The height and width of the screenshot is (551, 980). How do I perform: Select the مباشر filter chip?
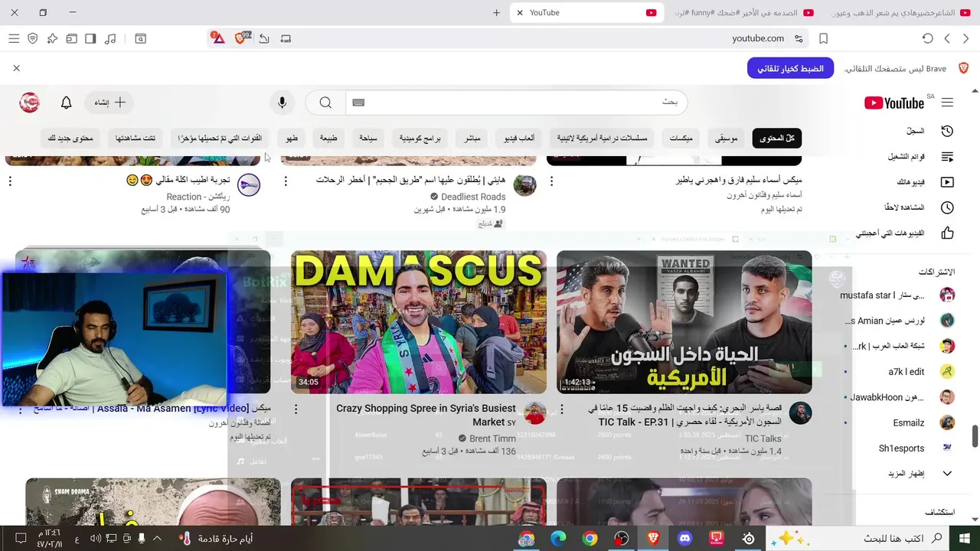(472, 139)
